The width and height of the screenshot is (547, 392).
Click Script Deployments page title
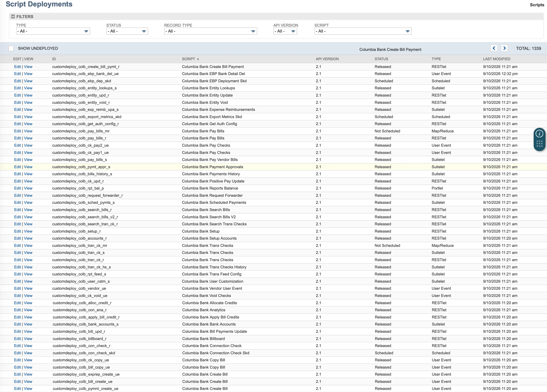coord(39,4)
